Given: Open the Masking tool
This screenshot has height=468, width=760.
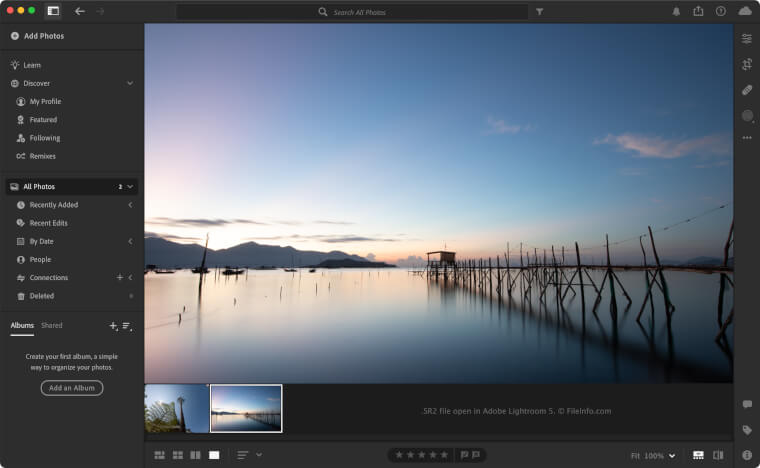Looking at the screenshot, I should tap(746, 116).
